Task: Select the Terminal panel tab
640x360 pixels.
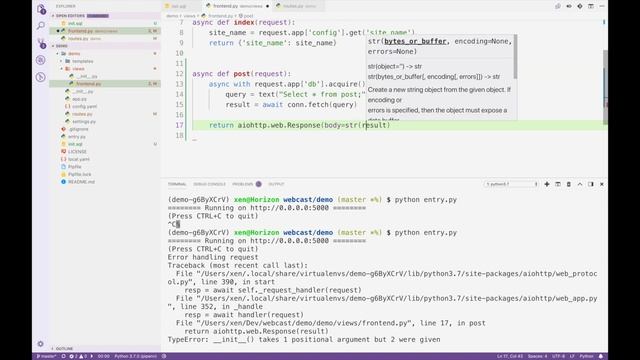Action: point(177,184)
